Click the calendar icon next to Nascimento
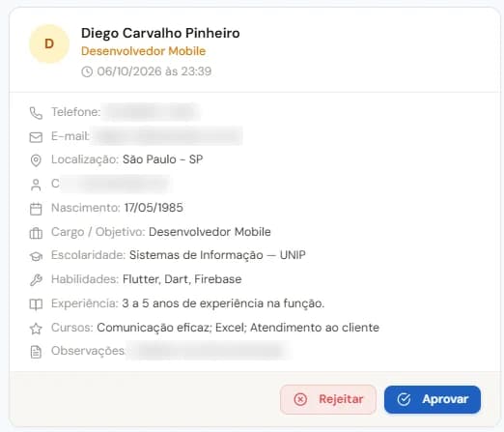The width and height of the screenshot is (504, 432). (36, 209)
